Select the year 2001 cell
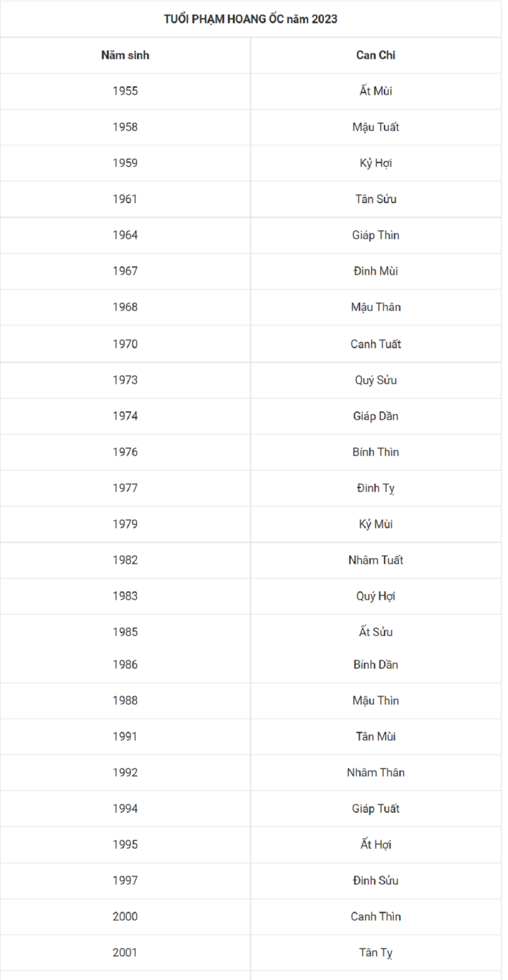The image size is (508, 980). pos(125,952)
